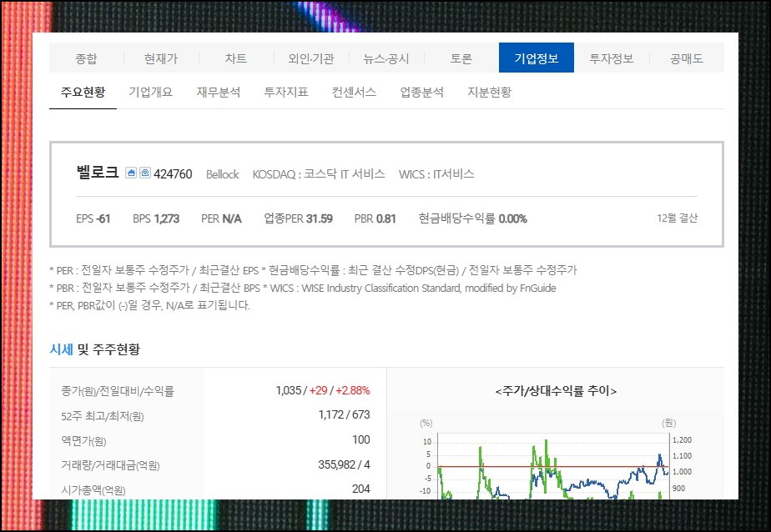Go to the 뉴스·공시 tab
Screen dimensions: 771x532
point(386,58)
